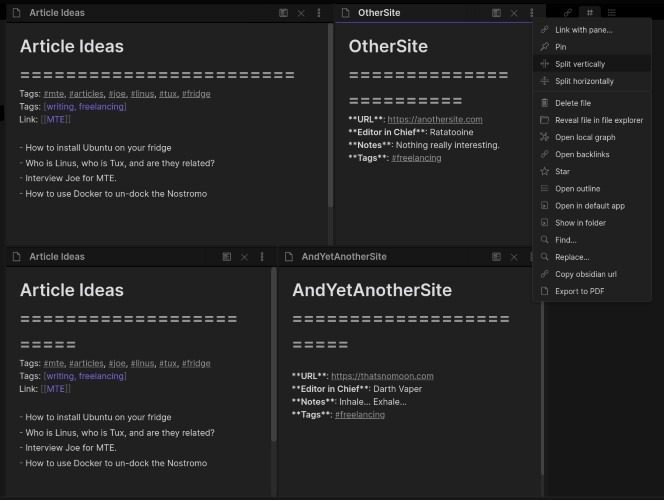Image resolution: width=664 pixels, height=500 pixels.
Task: Click 'Editor in Chief**: Darth Vaper' line
Action: coord(357,389)
